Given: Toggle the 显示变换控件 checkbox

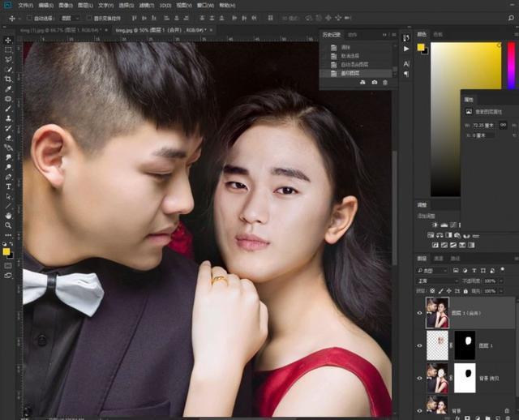Looking at the screenshot, I should (89, 17).
